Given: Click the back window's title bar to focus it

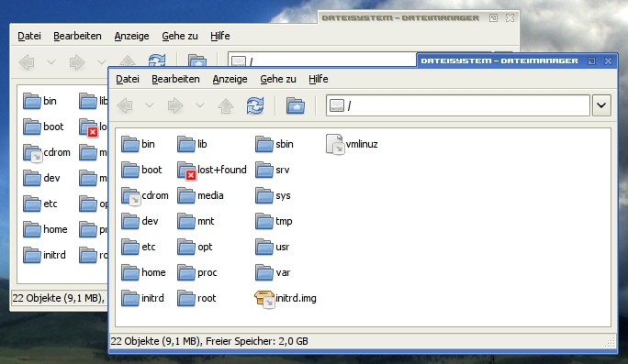Looking at the screenshot, I should 400,18.
